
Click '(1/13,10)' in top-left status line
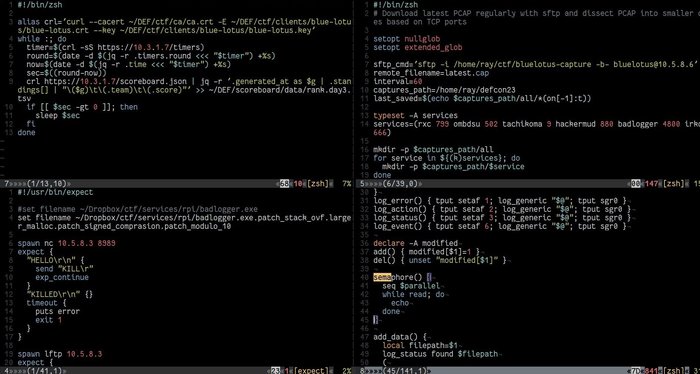[x=47, y=183]
